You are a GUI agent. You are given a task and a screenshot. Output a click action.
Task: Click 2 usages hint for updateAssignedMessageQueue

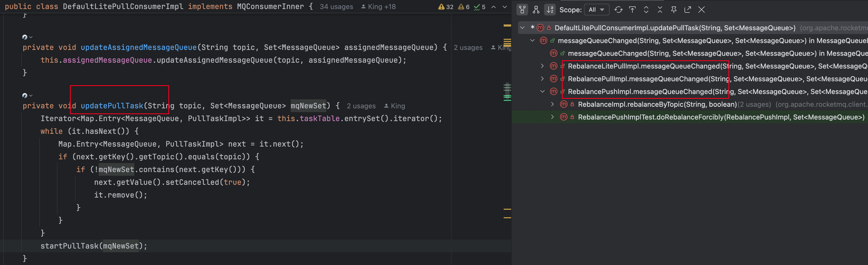[x=468, y=48]
